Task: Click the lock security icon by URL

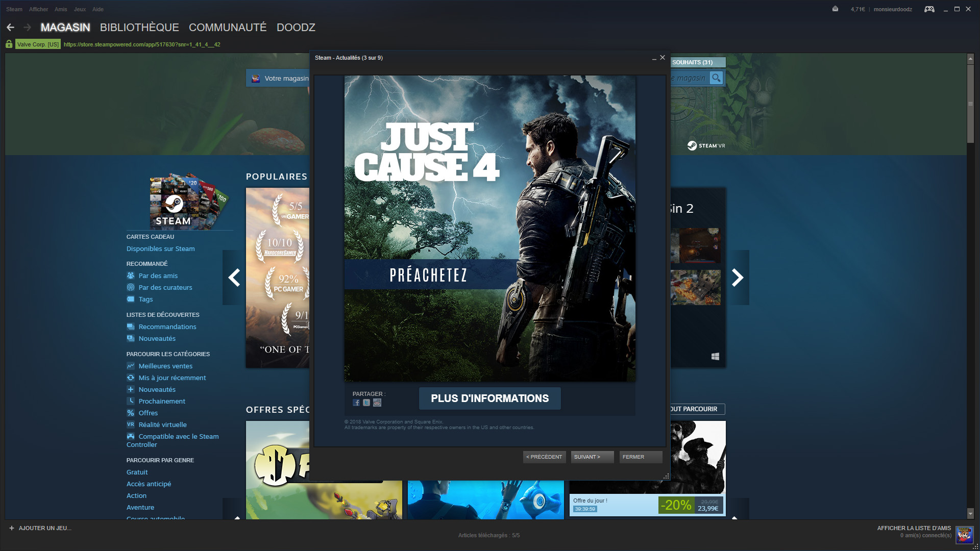Action: [9, 44]
